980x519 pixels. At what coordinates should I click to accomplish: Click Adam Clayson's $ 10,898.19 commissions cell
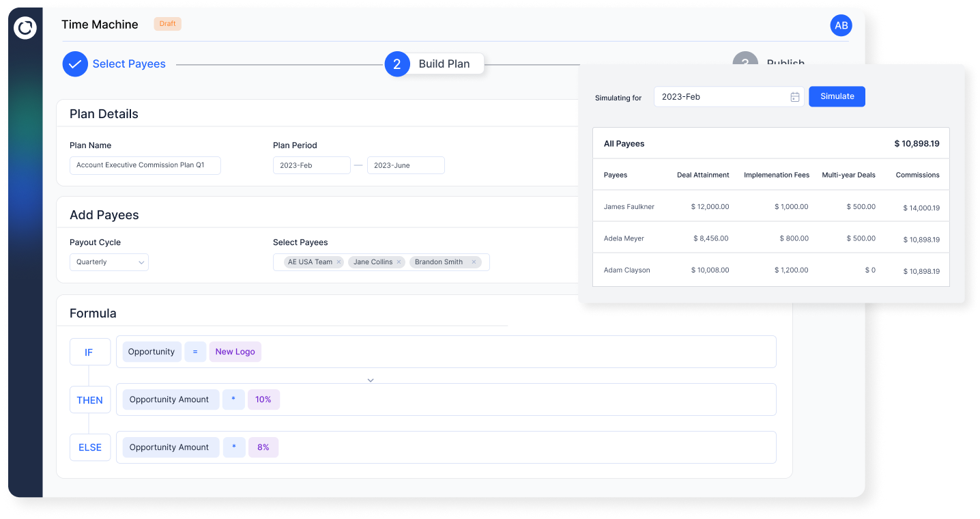pyautogui.click(x=921, y=272)
